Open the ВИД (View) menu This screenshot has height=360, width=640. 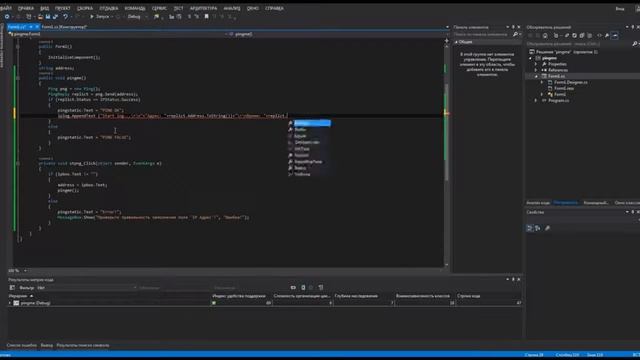(x=44, y=8)
